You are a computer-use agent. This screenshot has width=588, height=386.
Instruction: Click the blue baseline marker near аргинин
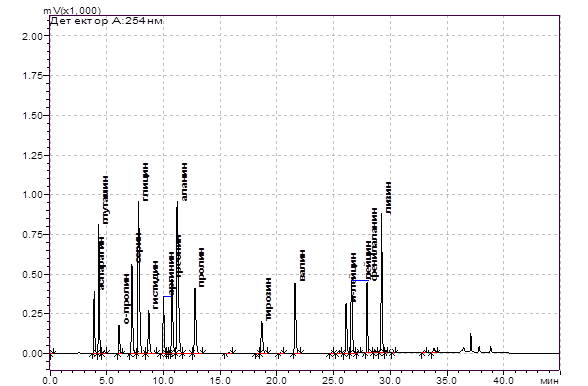click(x=168, y=296)
